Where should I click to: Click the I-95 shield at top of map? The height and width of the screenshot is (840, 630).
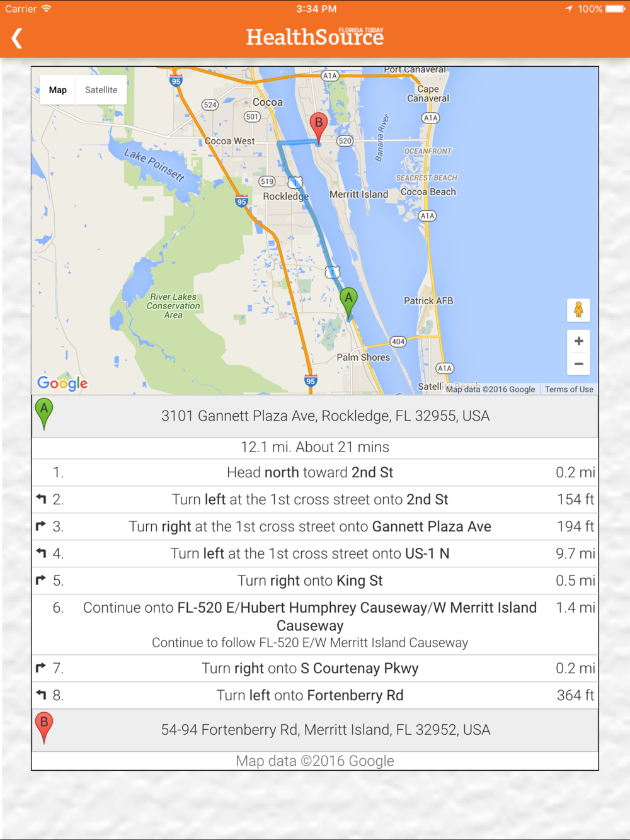pyautogui.click(x=176, y=81)
